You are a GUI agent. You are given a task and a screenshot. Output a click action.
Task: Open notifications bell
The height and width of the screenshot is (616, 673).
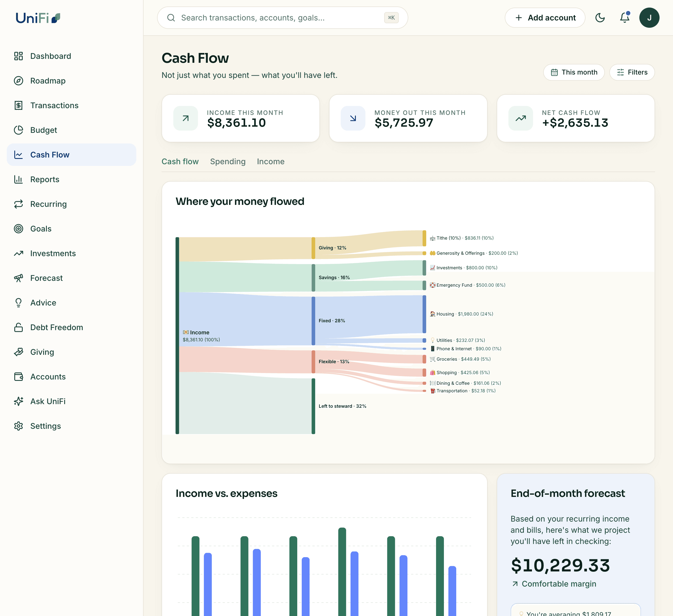[x=624, y=18]
